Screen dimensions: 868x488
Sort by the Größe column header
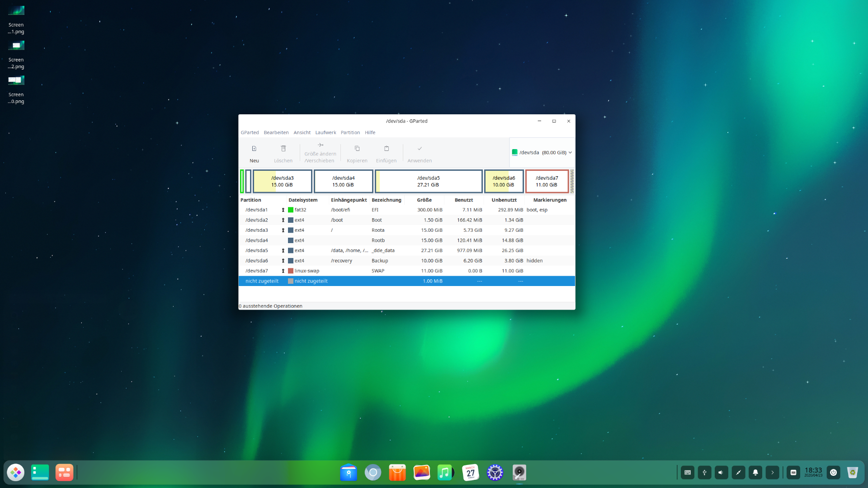pyautogui.click(x=424, y=200)
